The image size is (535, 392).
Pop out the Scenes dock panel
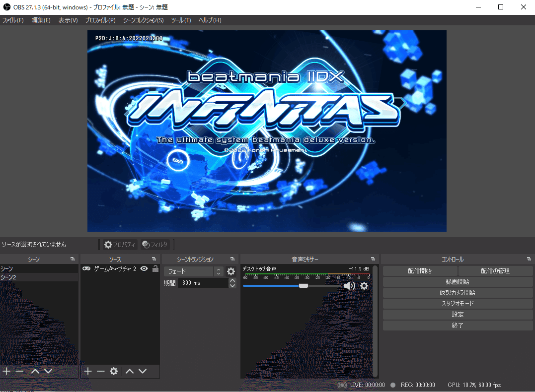click(73, 259)
